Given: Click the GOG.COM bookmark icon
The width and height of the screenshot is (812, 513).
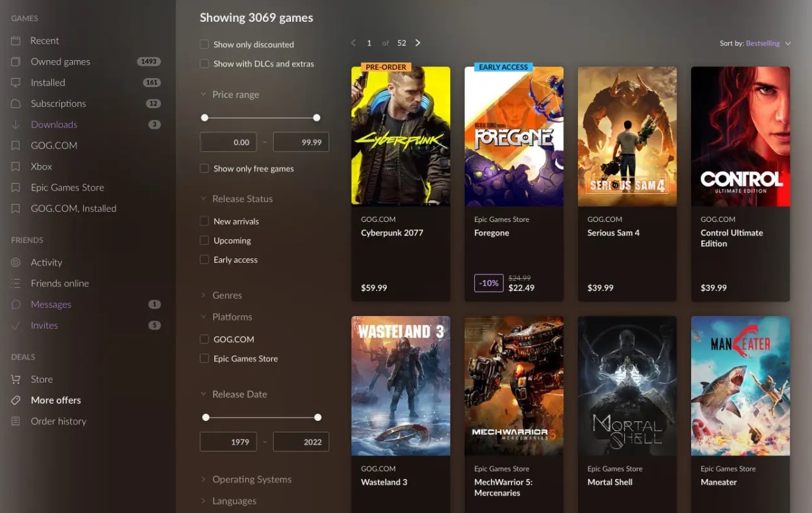Looking at the screenshot, I should click(16, 146).
